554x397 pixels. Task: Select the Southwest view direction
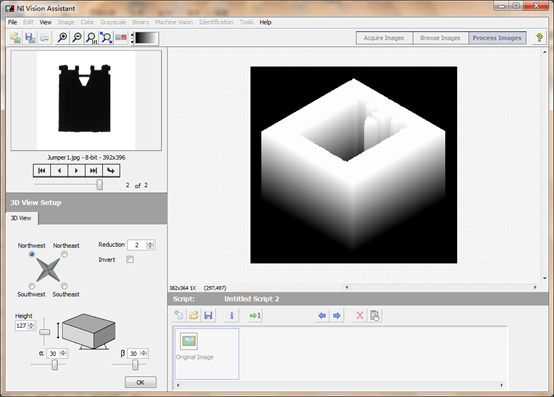(x=32, y=286)
